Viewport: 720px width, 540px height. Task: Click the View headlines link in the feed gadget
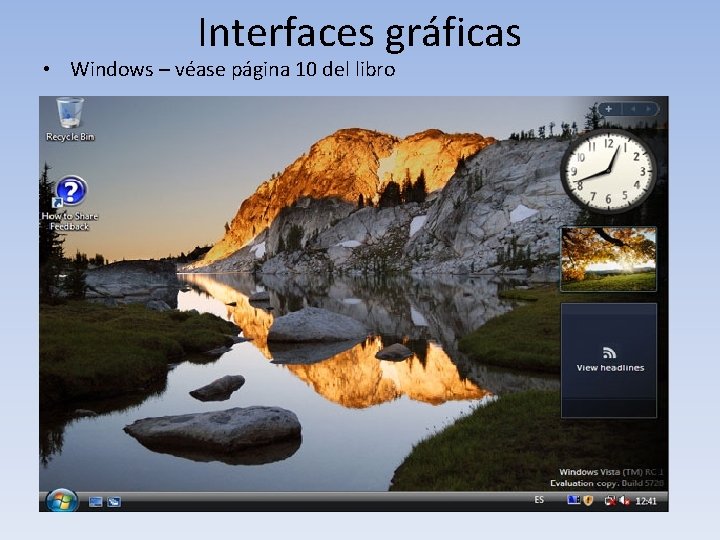(x=610, y=368)
